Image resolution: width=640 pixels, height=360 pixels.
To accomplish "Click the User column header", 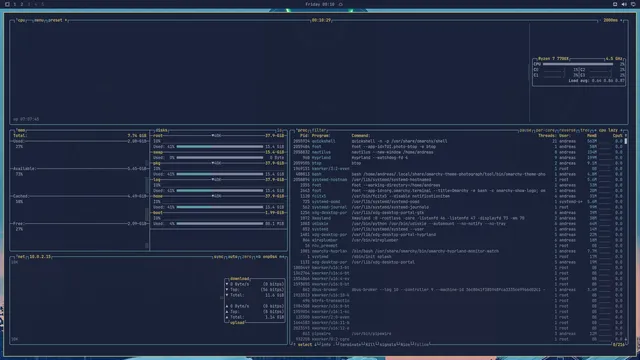I will 565,136.
